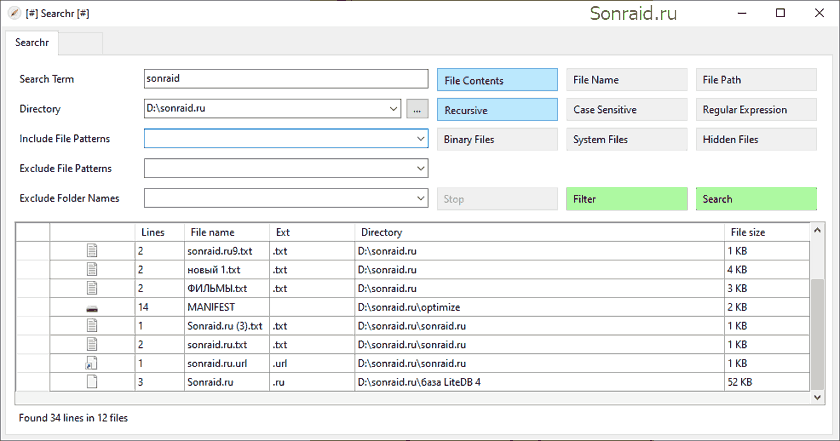Image resolution: width=840 pixels, height=441 pixels.
Task: Click the file icon for новый 1.txt
Action: click(x=92, y=269)
